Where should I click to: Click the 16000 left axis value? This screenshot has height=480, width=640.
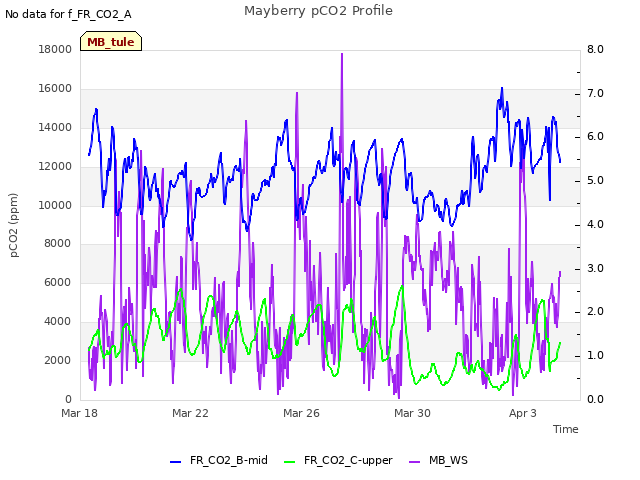[55, 88]
